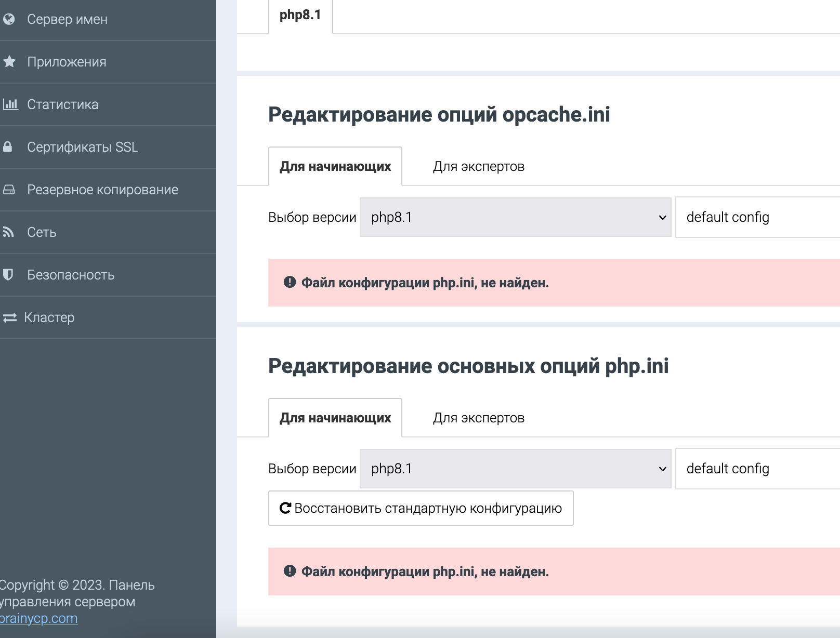The image size is (840, 638).
Task: Click Восстановить стандартную конфигурацию
Action: pyautogui.click(x=421, y=508)
